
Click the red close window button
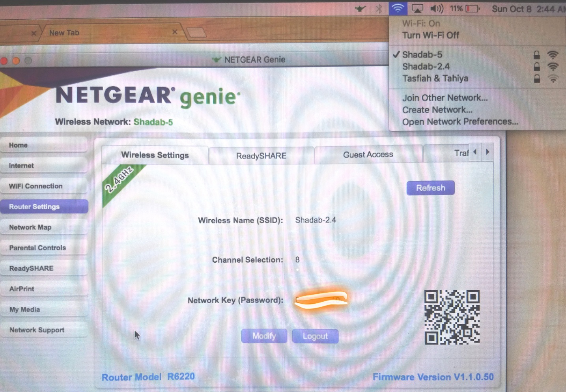click(x=4, y=61)
